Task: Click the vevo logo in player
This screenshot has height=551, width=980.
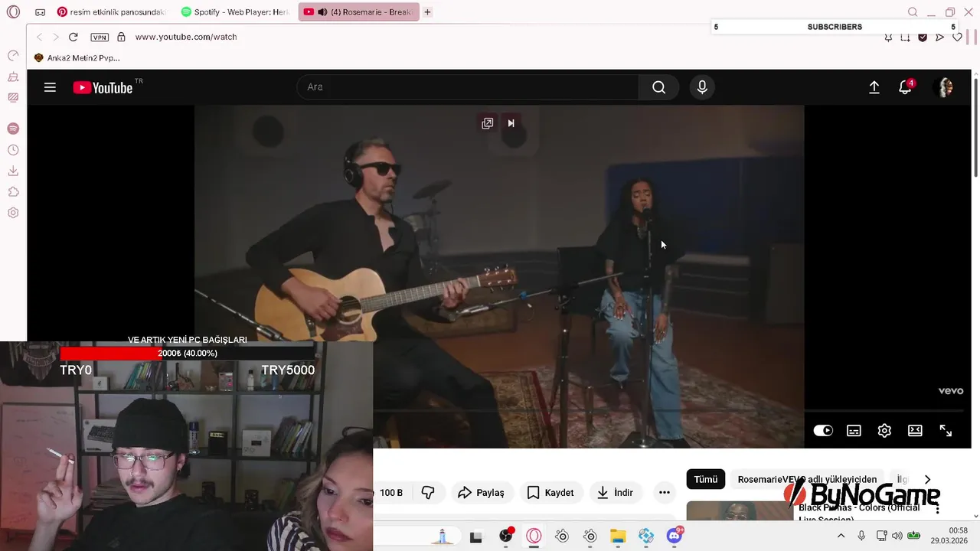Action: click(951, 391)
